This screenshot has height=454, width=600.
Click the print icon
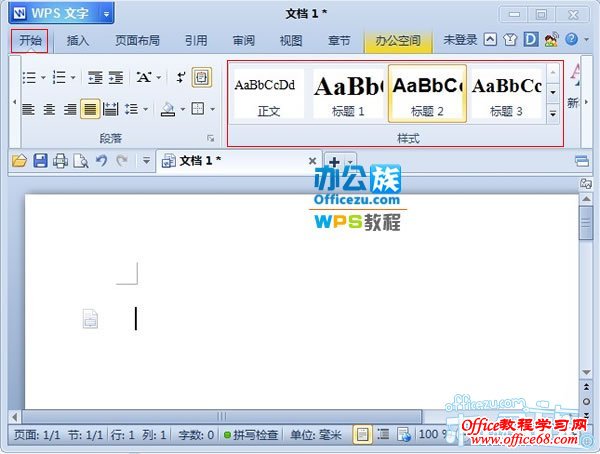60,161
